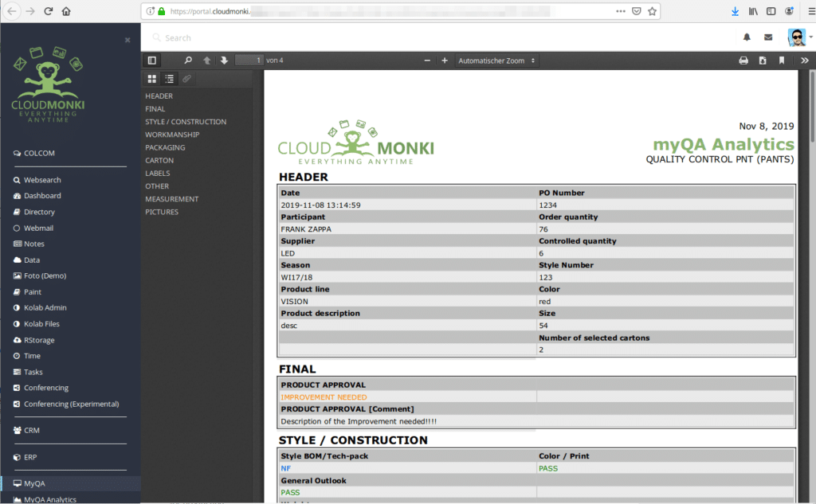816x504 pixels.
Task: Zoom out of the PDF document
Action: point(427,61)
